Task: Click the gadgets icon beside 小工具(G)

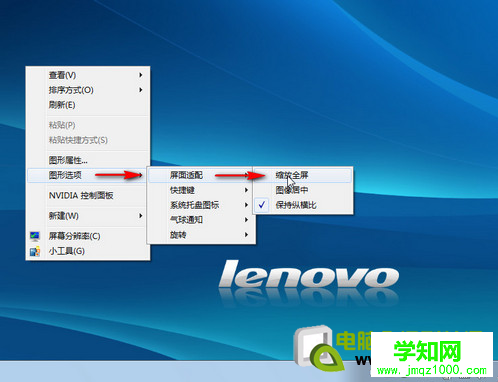Action: click(35, 251)
